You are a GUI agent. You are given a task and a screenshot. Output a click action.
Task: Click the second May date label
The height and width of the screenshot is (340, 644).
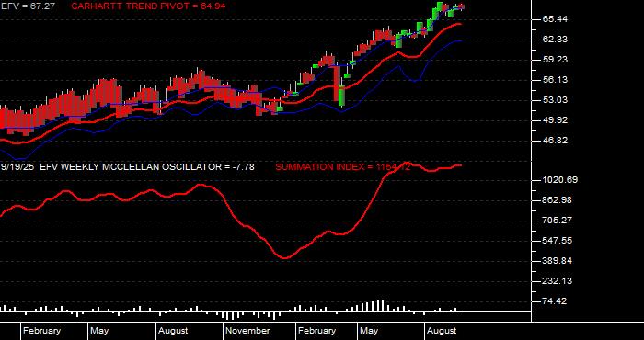click(369, 331)
